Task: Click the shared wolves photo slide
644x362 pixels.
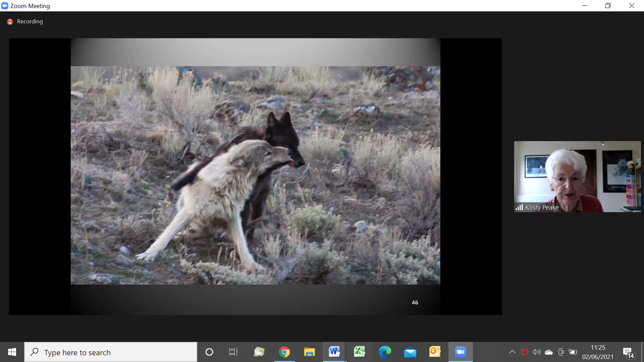Action: [x=255, y=175]
